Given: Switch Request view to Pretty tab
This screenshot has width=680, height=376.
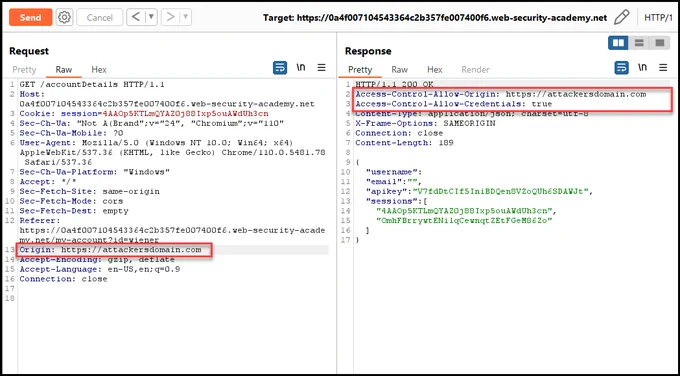Looking at the screenshot, I should click(x=24, y=69).
